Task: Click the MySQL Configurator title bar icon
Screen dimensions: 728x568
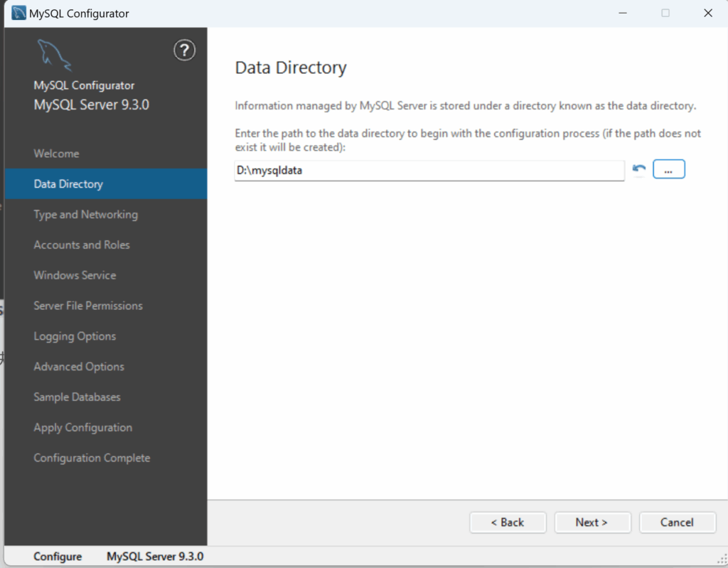Action: tap(19, 13)
